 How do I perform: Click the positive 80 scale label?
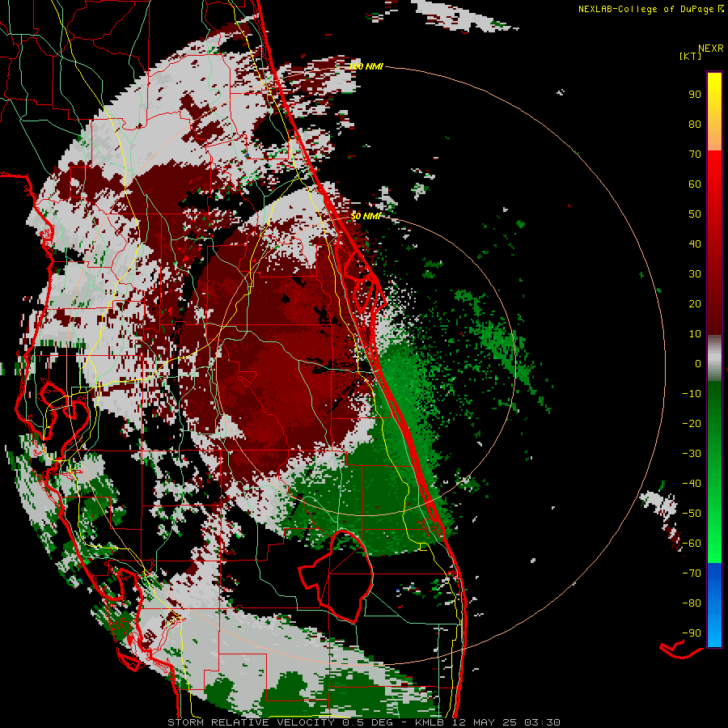coord(695,124)
